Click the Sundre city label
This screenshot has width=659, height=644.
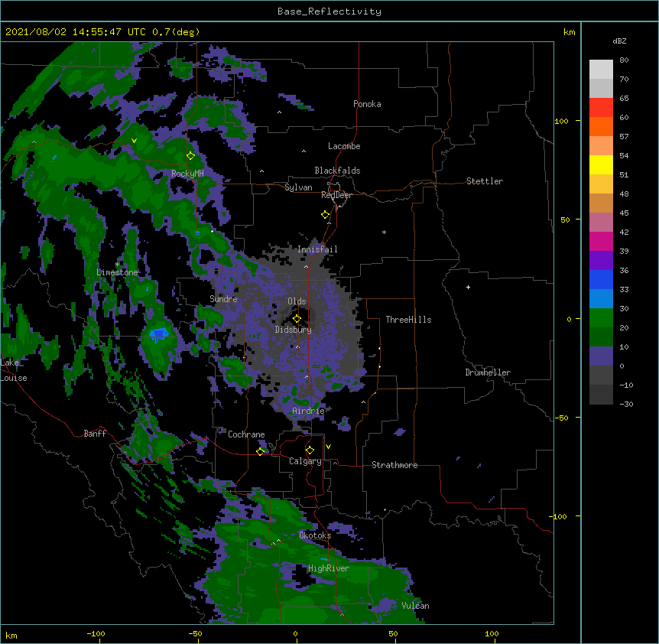(223, 299)
